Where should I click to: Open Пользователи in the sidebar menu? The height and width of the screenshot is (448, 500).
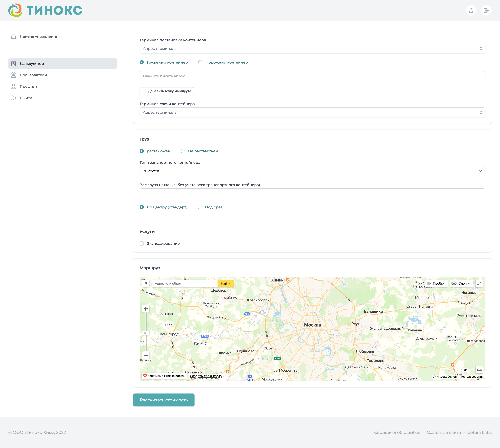[33, 75]
